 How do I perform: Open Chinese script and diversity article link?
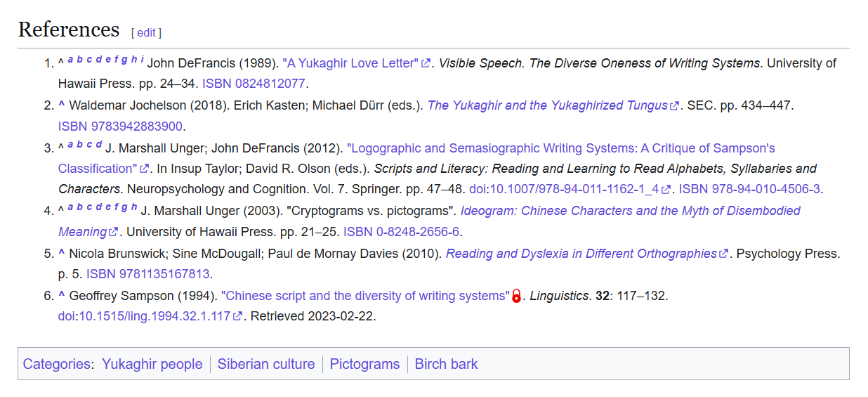(365, 296)
